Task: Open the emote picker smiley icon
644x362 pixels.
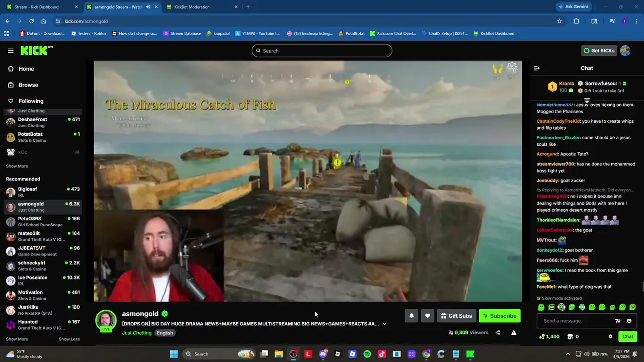Action: coord(629,321)
